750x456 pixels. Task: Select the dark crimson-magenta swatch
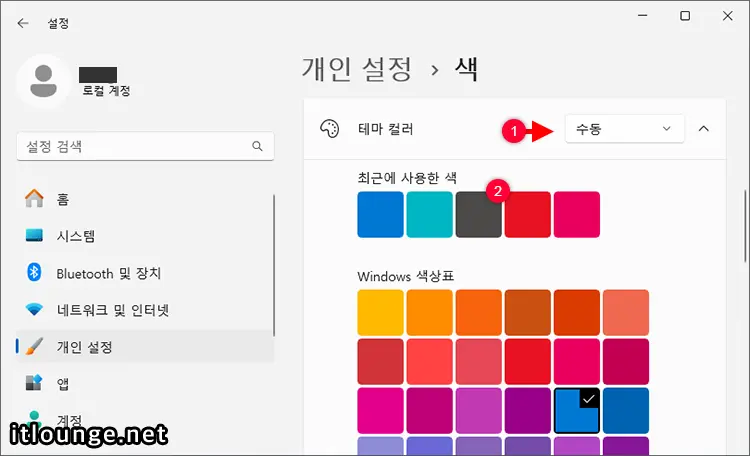[626, 362]
